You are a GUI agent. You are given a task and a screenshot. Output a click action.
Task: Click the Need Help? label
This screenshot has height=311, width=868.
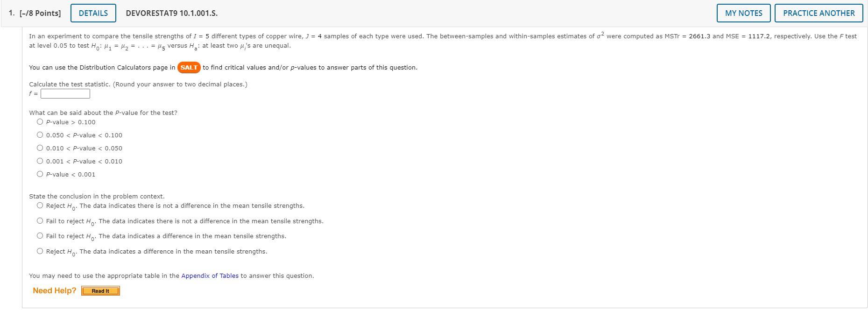click(54, 290)
